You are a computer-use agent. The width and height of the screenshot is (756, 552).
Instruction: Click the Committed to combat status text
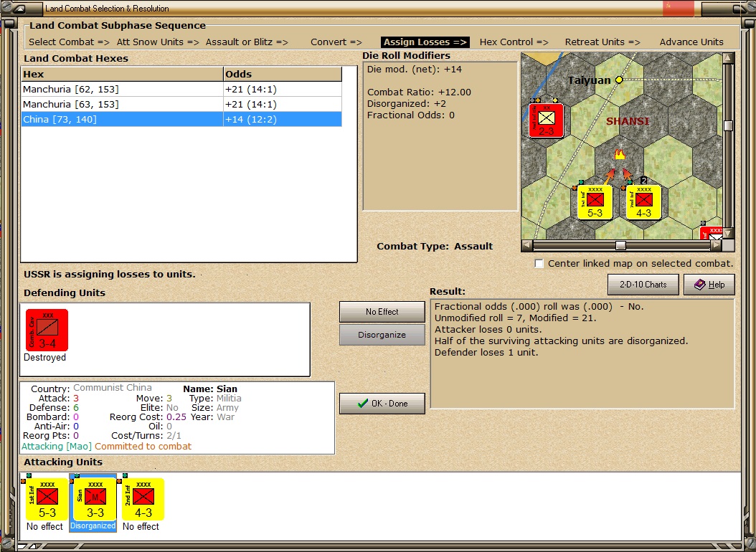coord(143,447)
